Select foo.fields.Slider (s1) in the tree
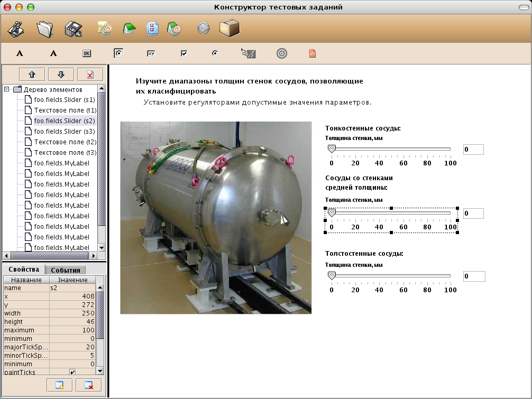The image size is (532, 399). [x=65, y=100]
